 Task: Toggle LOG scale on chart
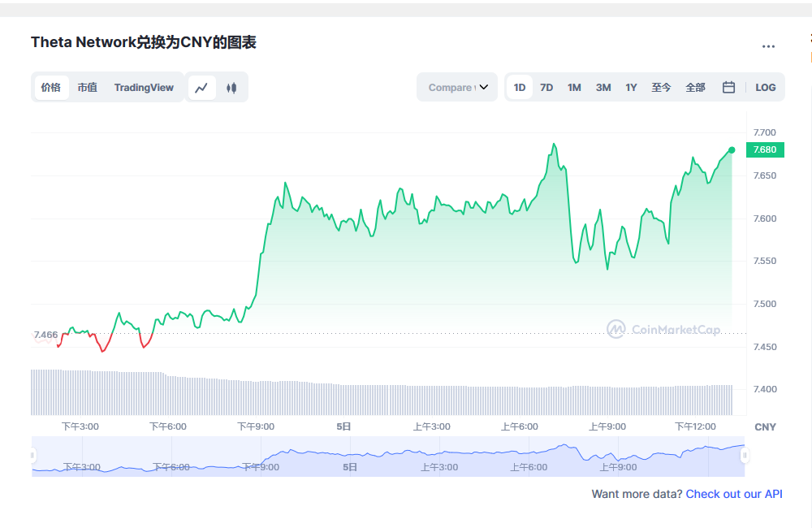[x=766, y=87]
